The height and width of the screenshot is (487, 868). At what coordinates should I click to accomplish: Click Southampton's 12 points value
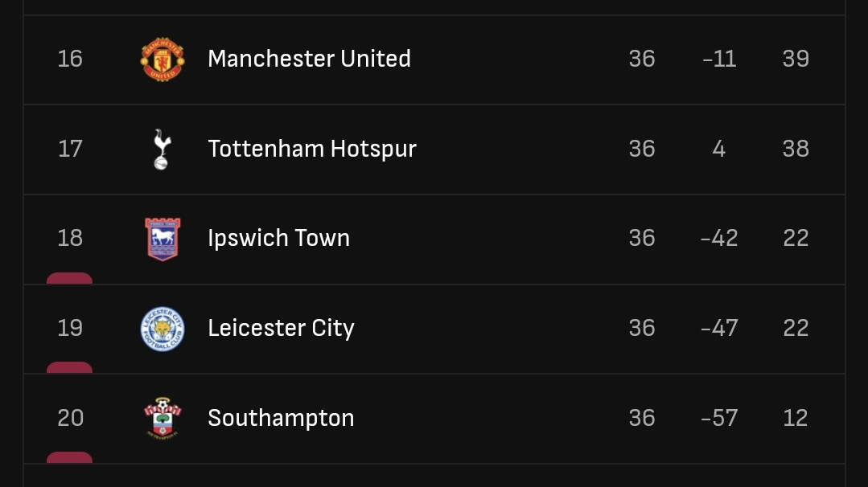[x=796, y=418]
